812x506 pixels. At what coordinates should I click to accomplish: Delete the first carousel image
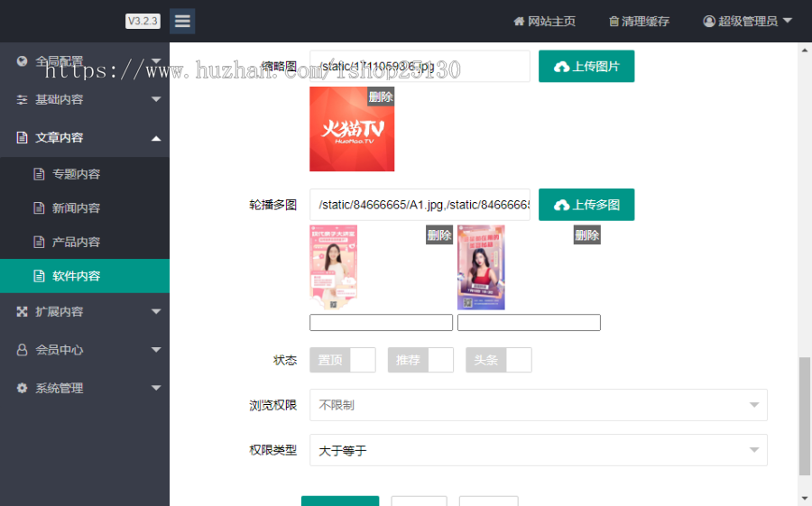coord(439,235)
